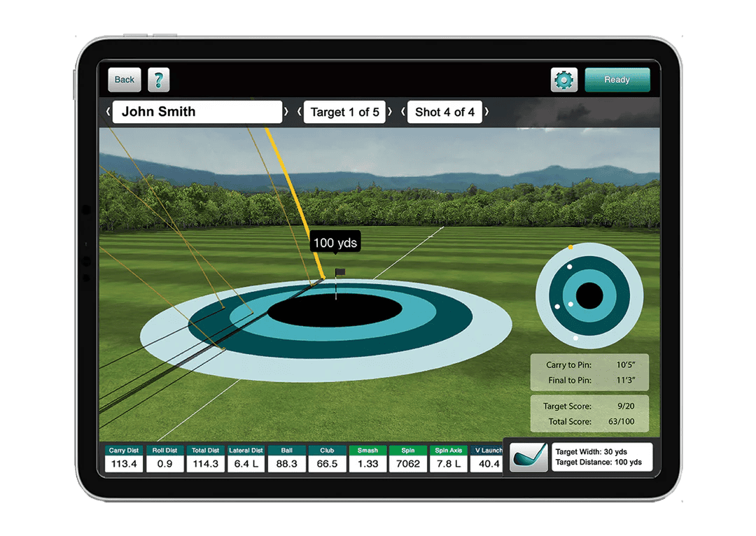This screenshot has width=756, height=536.
Task: Tap the black bullseye center of large target
Action: (x=335, y=310)
